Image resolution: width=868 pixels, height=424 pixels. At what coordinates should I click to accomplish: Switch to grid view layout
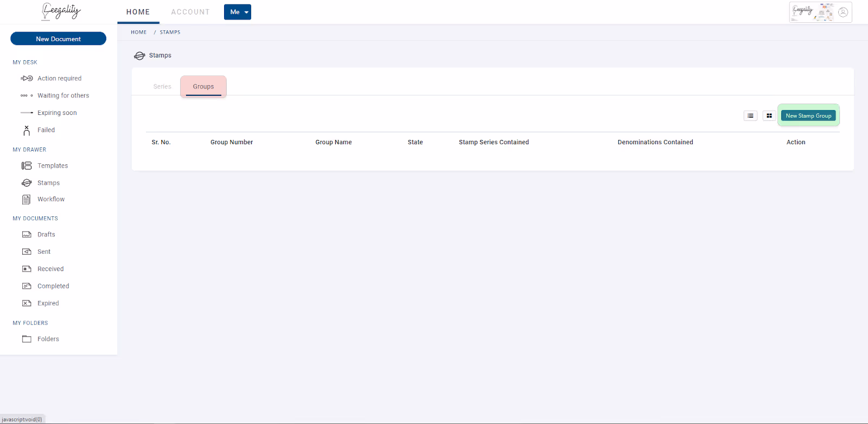pyautogui.click(x=769, y=115)
